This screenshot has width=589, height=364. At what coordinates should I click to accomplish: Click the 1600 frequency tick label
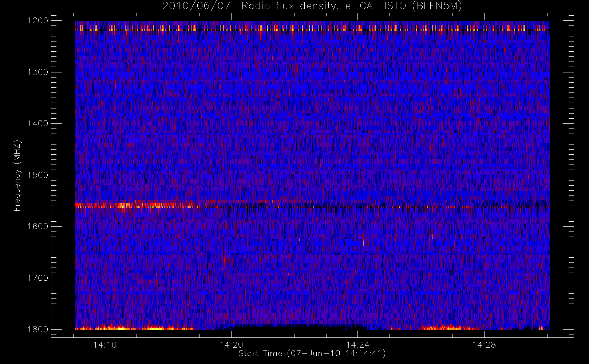(38, 226)
